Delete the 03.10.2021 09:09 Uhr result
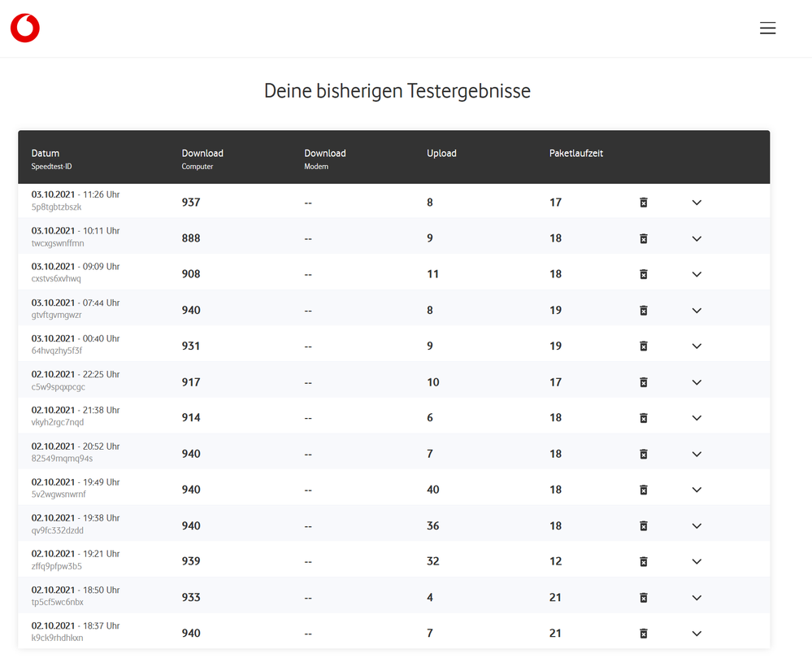 tap(643, 274)
